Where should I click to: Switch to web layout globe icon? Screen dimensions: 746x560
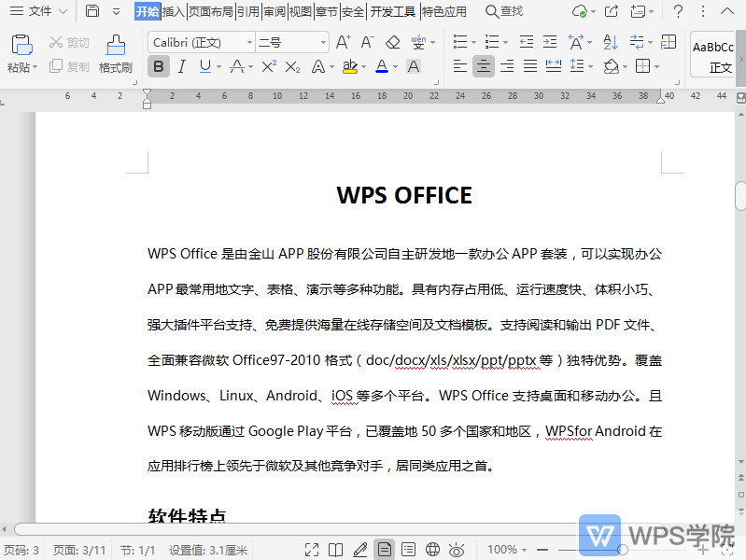point(432,550)
